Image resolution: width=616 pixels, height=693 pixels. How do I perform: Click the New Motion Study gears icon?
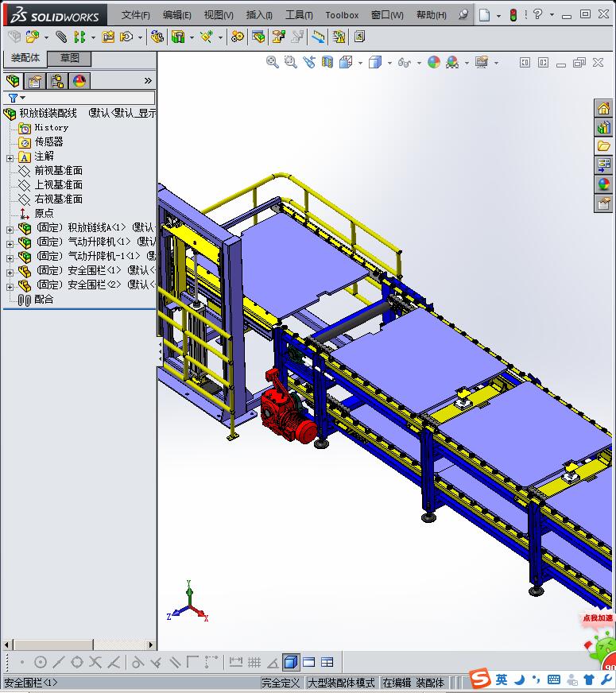[238, 37]
